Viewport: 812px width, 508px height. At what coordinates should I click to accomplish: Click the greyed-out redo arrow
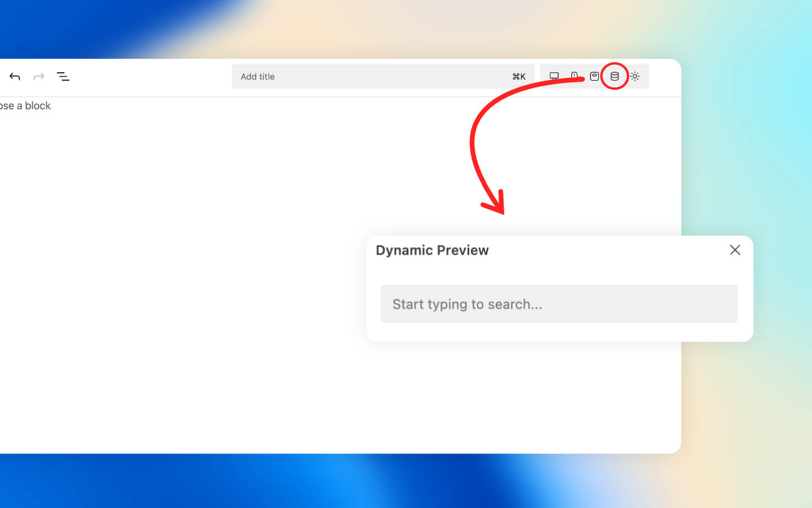(39, 76)
